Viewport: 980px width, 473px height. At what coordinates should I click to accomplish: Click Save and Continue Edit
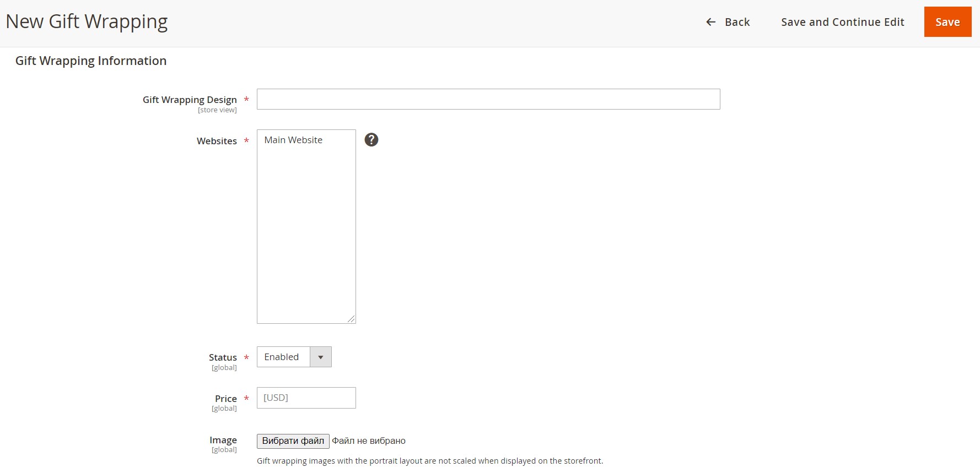point(842,22)
